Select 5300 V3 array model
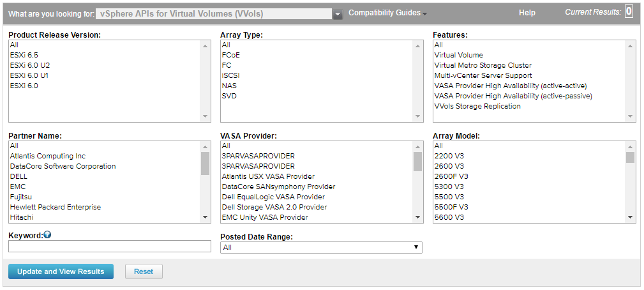The width and height of the screenshot is (644, 290). [529, 187]
